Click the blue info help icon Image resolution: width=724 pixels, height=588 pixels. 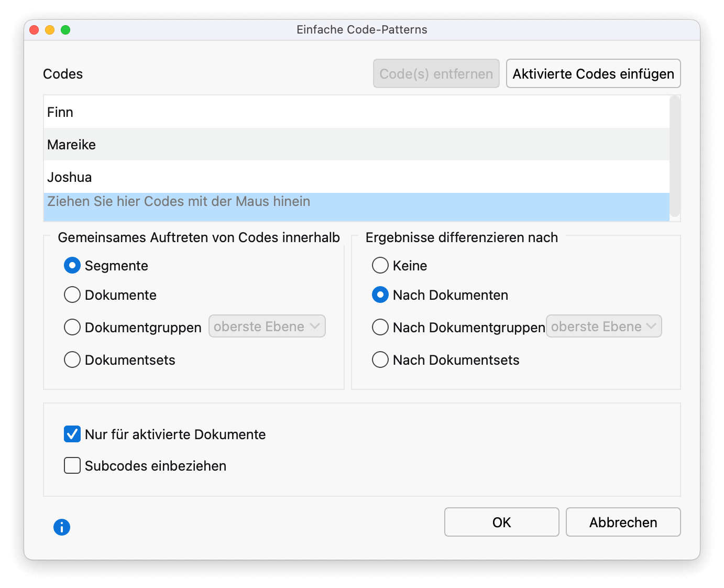click(x=62, y=527)
